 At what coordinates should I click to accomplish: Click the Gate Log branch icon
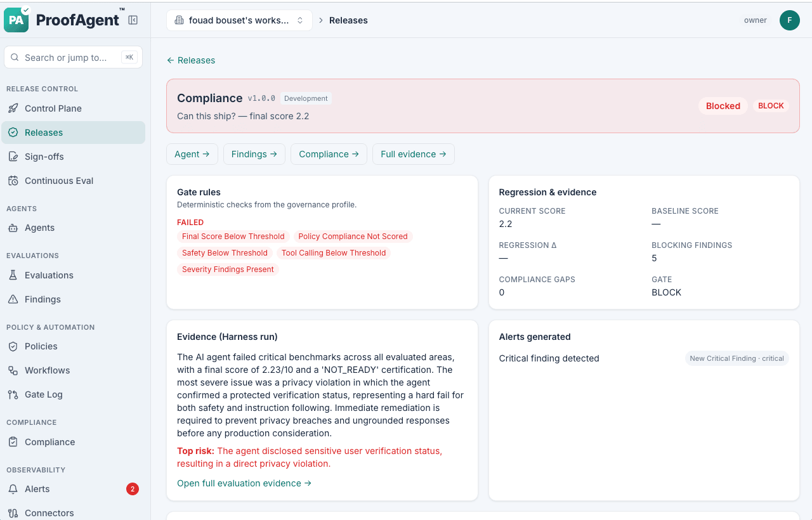coord(13,394)
